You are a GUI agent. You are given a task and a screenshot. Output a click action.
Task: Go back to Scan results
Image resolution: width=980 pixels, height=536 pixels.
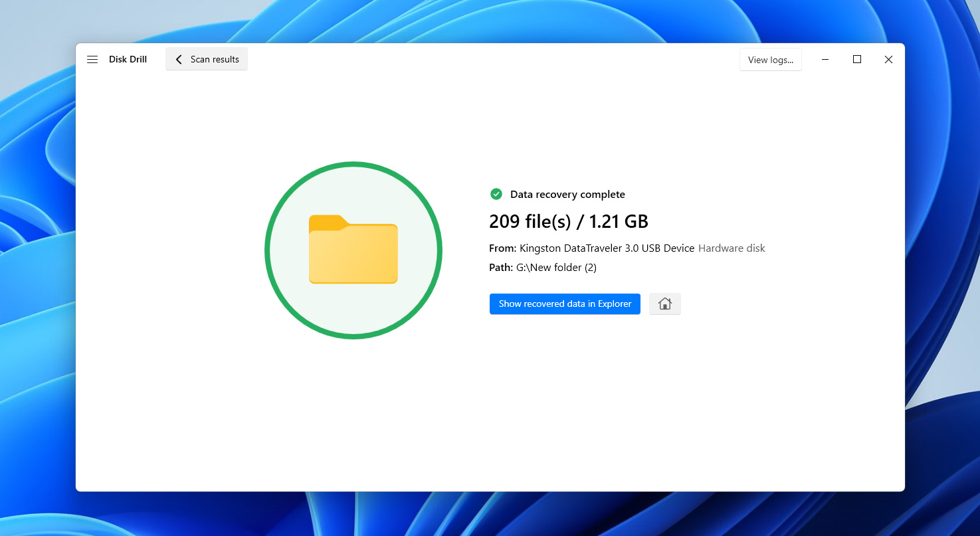(207, 59)
